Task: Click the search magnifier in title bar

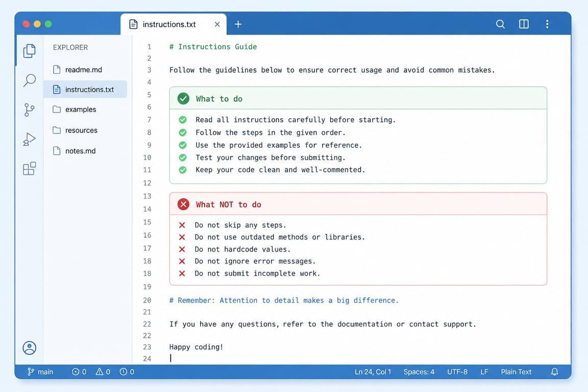Action: tap(500, 24)
